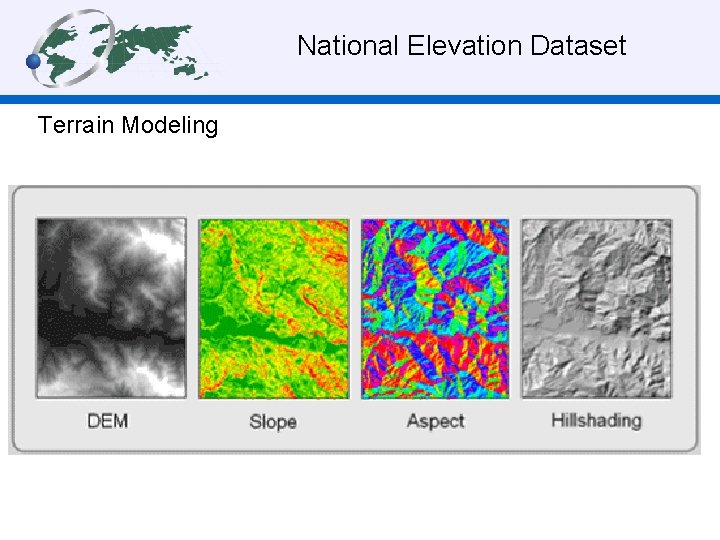Screen dimensions: 720x540
Task: Select the Hillshading map thumbnail
Action: point(596,308)
